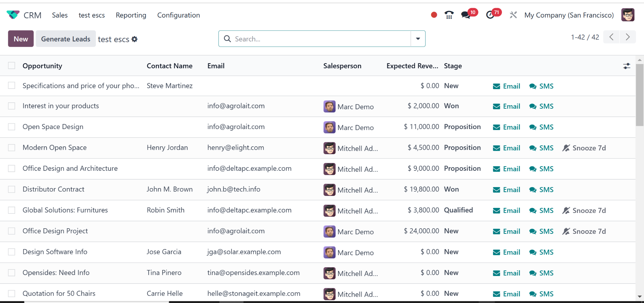Open the activities clock icon with 71 badge

point(490,15)
